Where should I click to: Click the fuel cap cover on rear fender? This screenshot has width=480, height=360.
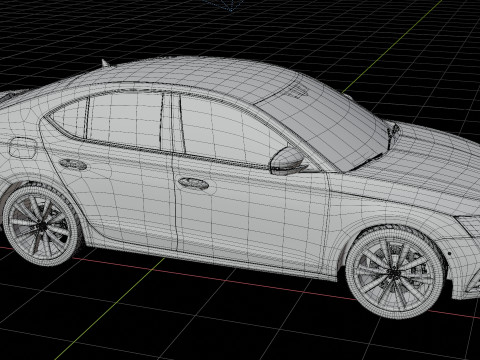23,148
